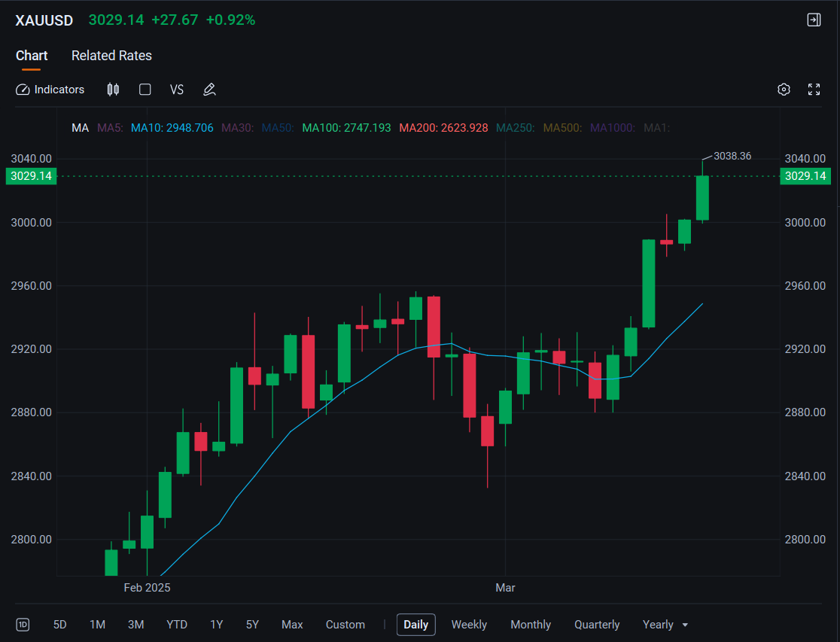The height and width of the screenshot is (642, 840).
Task: Toggle the MA500 moving average
Action: click(x=562, y=128)
